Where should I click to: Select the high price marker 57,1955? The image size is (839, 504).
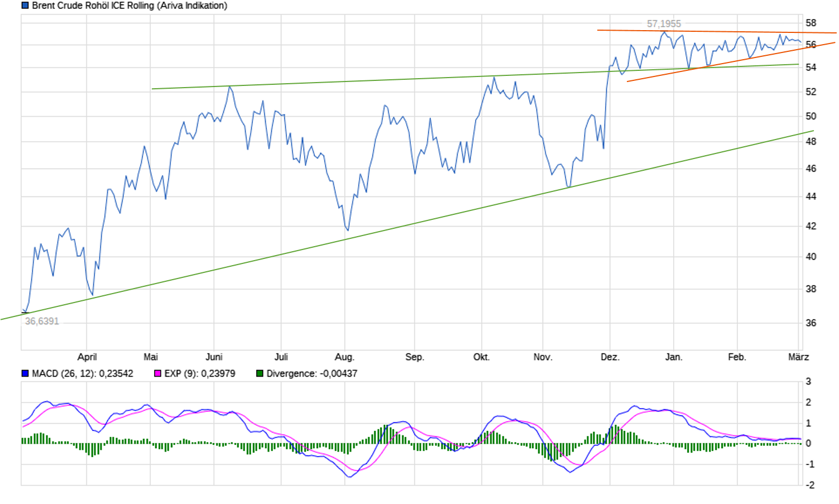pyautogui.click(x=664, y=23)
